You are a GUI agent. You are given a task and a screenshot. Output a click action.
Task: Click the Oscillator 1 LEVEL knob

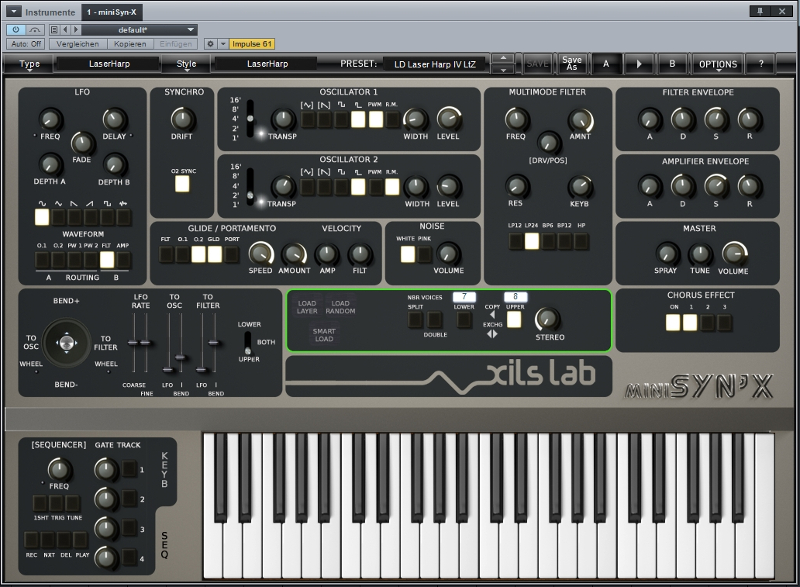tap(448, 119)
